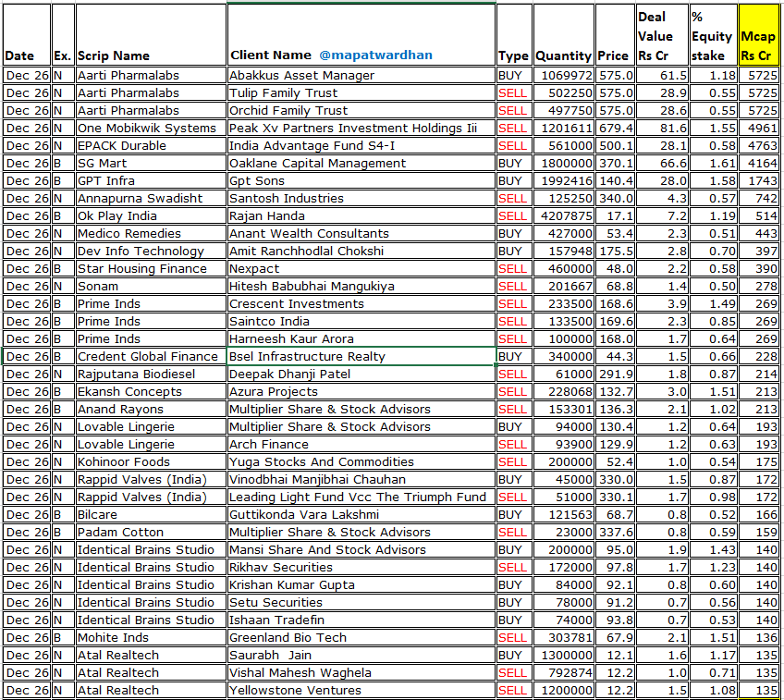Select the 'Santosh Industries' cell
The image size is (784, 700).
pyautogui.click(x=361, y=198)
